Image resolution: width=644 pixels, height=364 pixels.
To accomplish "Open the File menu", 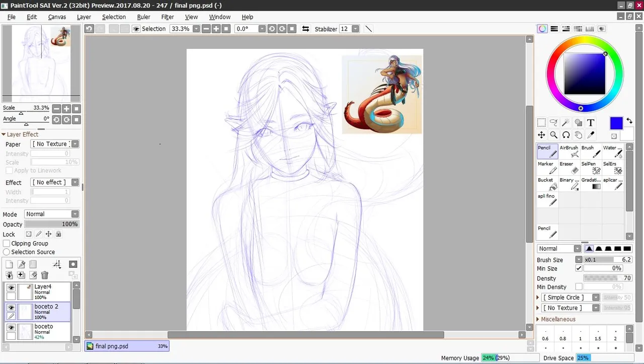I will (12, 17).
